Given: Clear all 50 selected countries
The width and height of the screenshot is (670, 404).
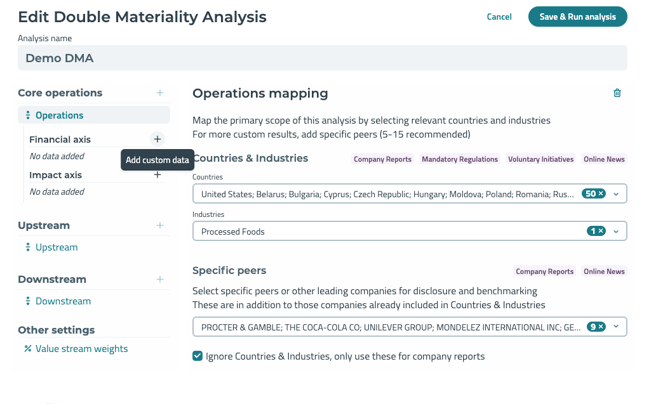Looking at the screenshot, I should (x=601, y=194).
